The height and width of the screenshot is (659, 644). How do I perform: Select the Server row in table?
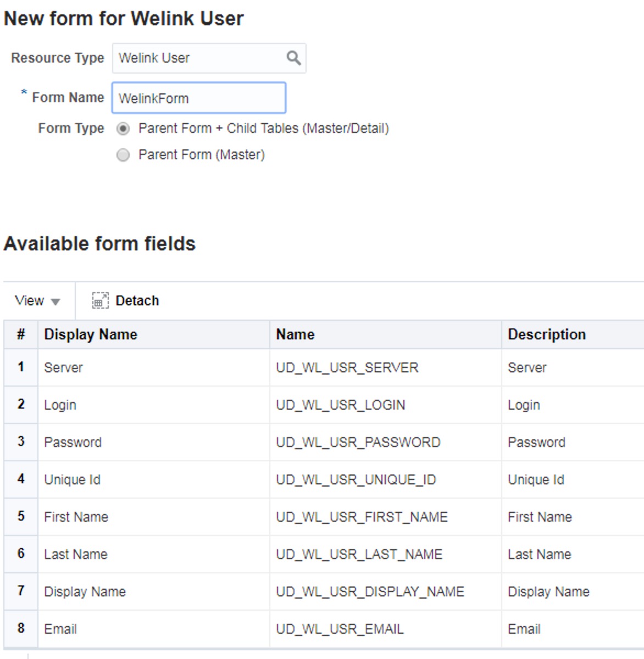point(324,367)
